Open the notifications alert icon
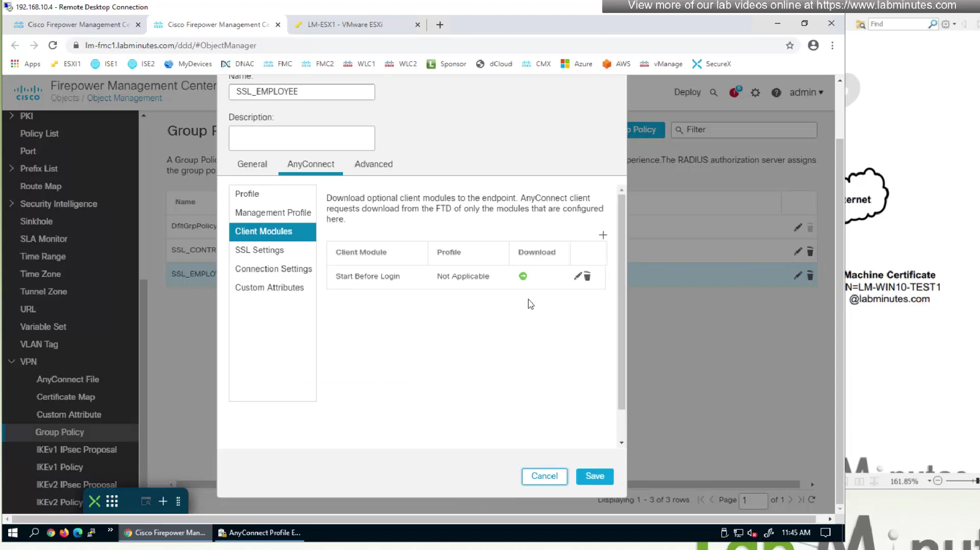980x550 pixels. [x=734, y=92]
